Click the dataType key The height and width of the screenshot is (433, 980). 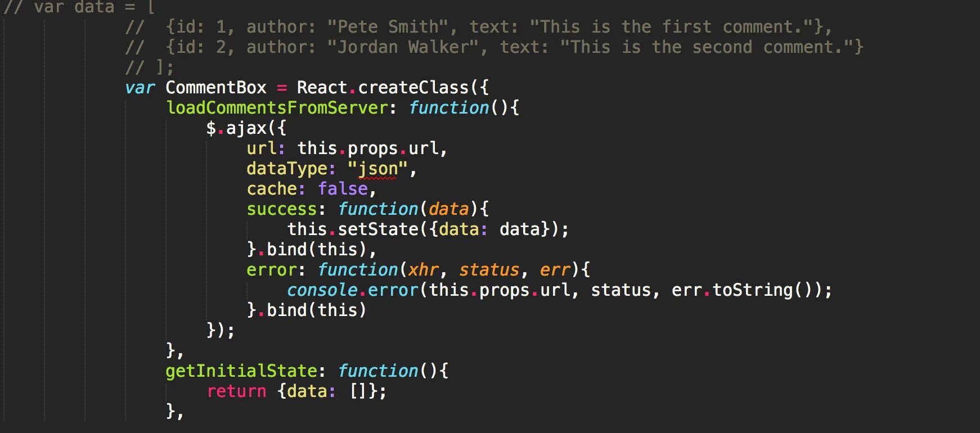click(287, 169)
